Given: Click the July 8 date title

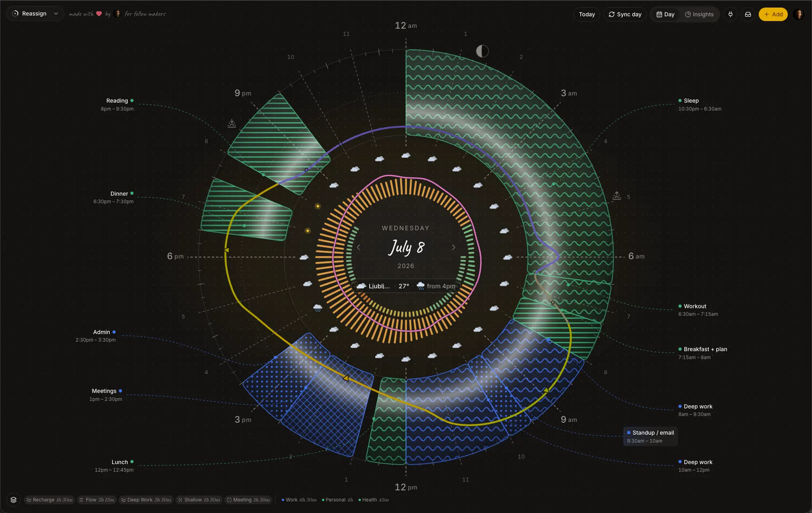Looking at the screenshot, I should click(406, 247).
